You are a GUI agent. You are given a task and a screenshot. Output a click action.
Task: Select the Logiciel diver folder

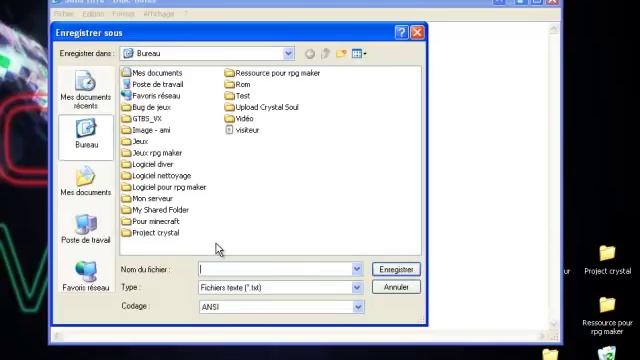(147, 164)
